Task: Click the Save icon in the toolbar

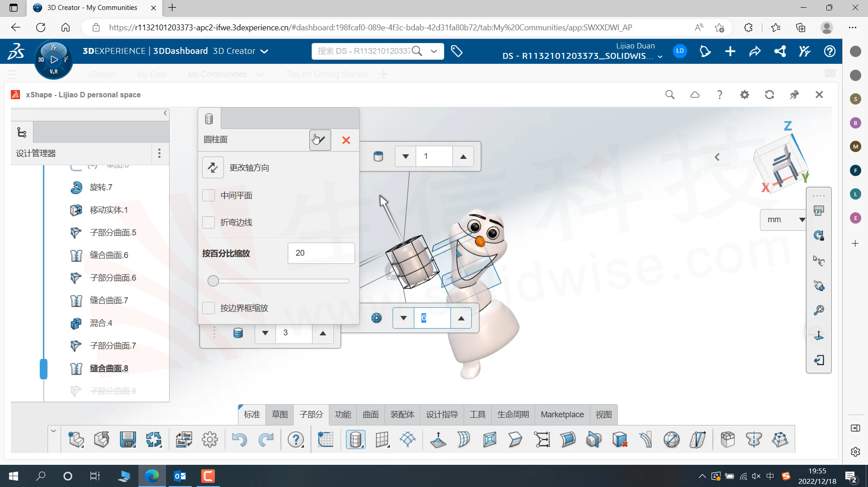Action: 128,439
